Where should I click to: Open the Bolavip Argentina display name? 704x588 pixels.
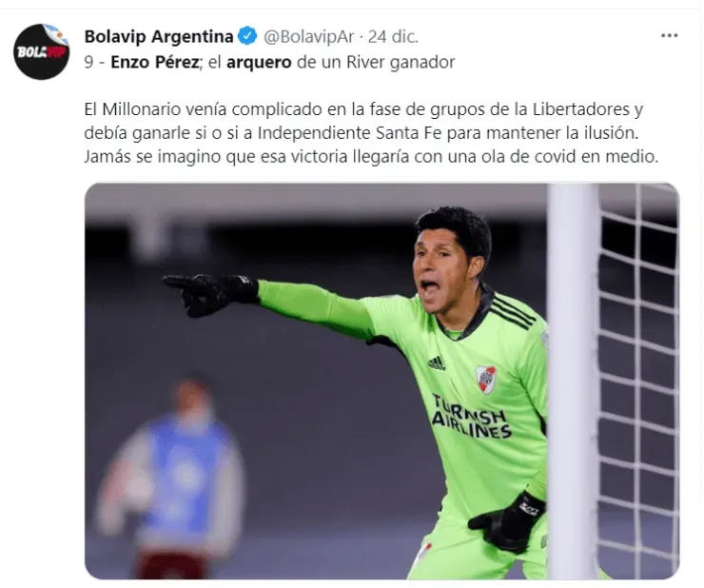(159, 36)
